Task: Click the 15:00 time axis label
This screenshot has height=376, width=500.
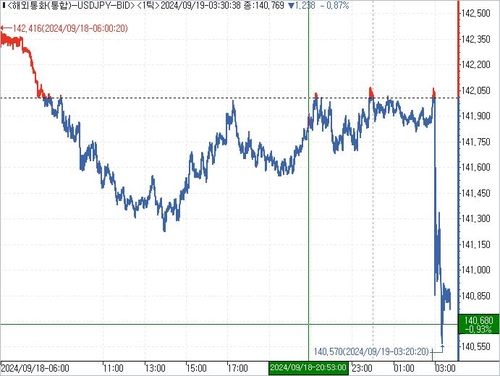Action: [x=196, y=368]
